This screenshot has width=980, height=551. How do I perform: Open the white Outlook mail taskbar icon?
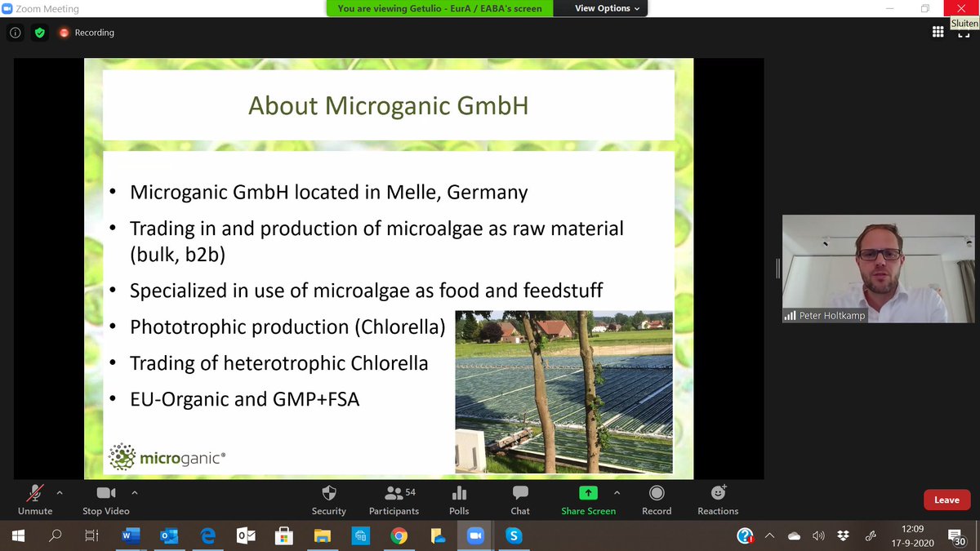click(245, 536)
